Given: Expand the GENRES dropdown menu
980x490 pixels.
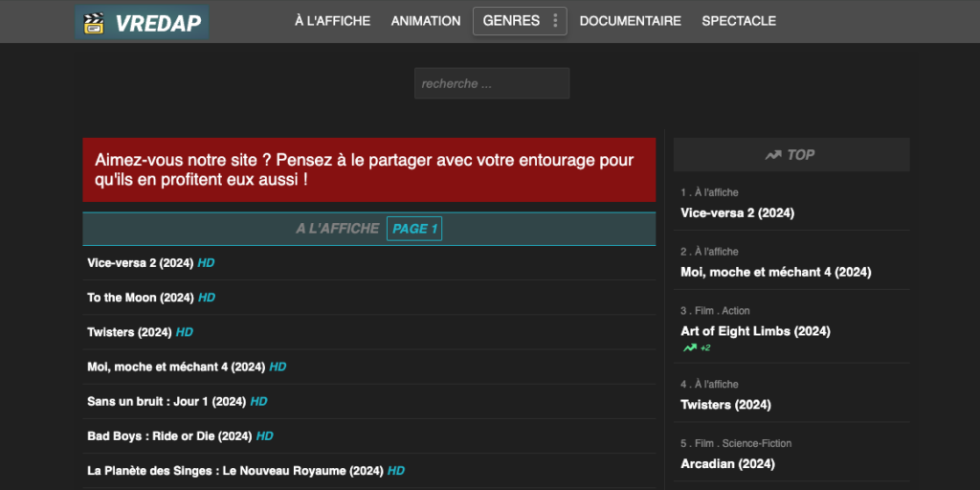Looking at the screenshot, I should click(x=511, y=21).
